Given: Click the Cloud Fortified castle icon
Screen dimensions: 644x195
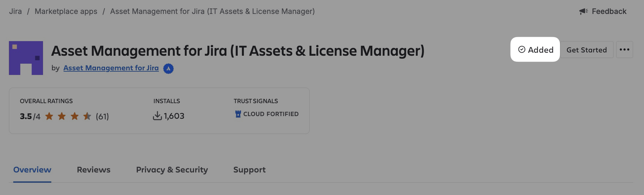Looking at the screenshot, I should coord(238,114).
